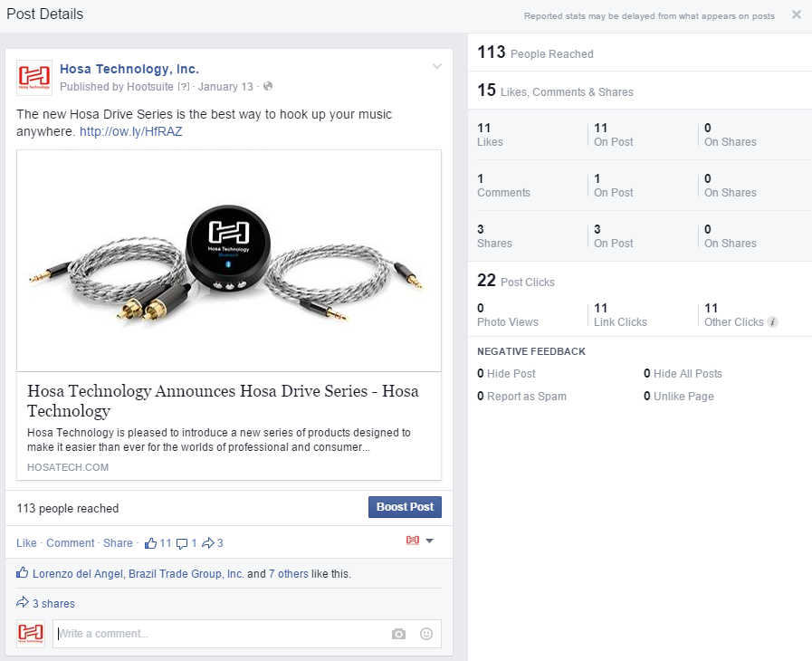
Task: Expand the post options chevron menu
Action: point(436,67)
